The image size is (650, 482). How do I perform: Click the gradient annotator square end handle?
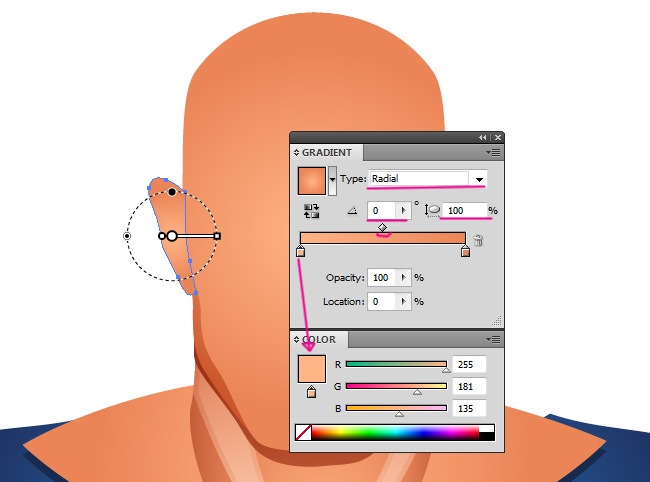[x=217, y=236]
